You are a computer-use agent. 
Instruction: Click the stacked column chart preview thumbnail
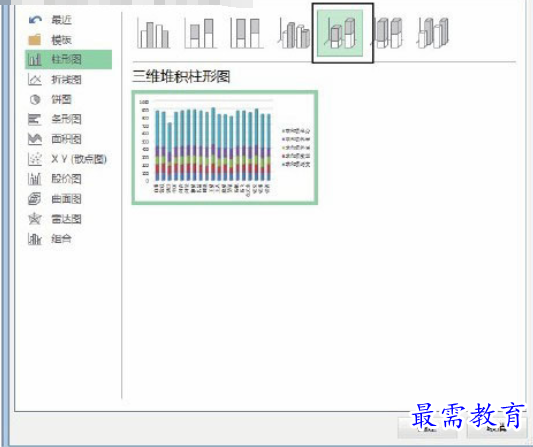225,148
